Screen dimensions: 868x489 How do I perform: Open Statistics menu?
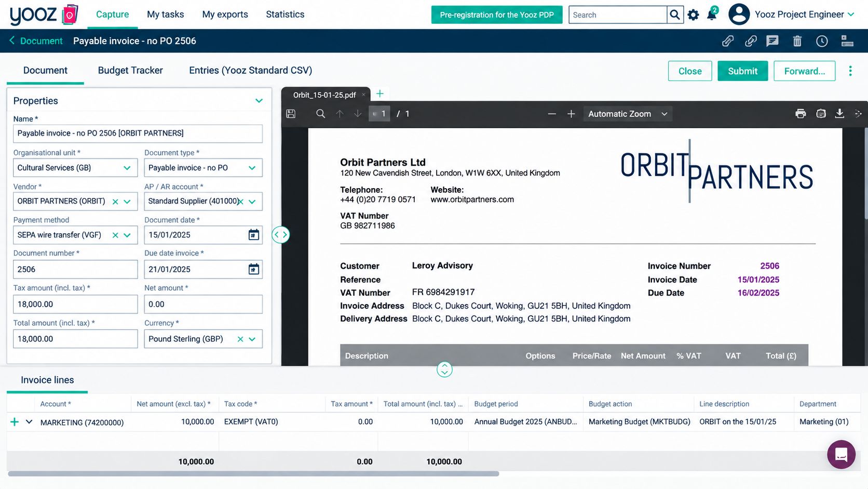[285, 15]
